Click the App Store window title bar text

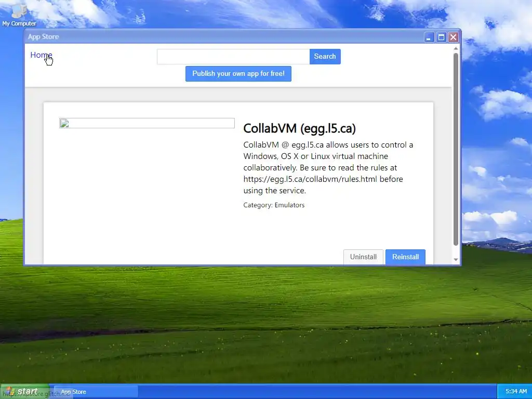[x=43, y=37]
